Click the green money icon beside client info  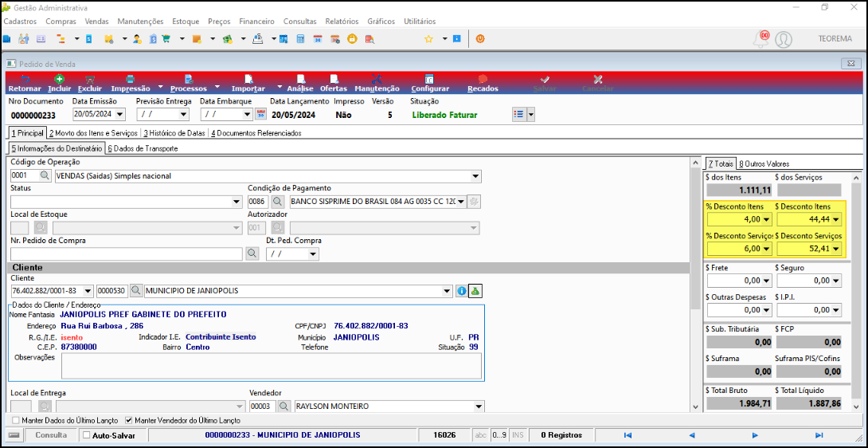pos(475,290)
